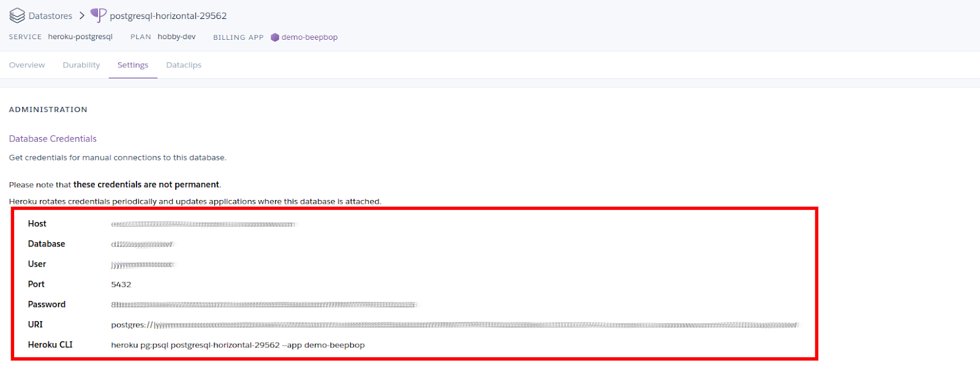Select the postgres:// URI value

pyautogui.click(x=455, y=325)
